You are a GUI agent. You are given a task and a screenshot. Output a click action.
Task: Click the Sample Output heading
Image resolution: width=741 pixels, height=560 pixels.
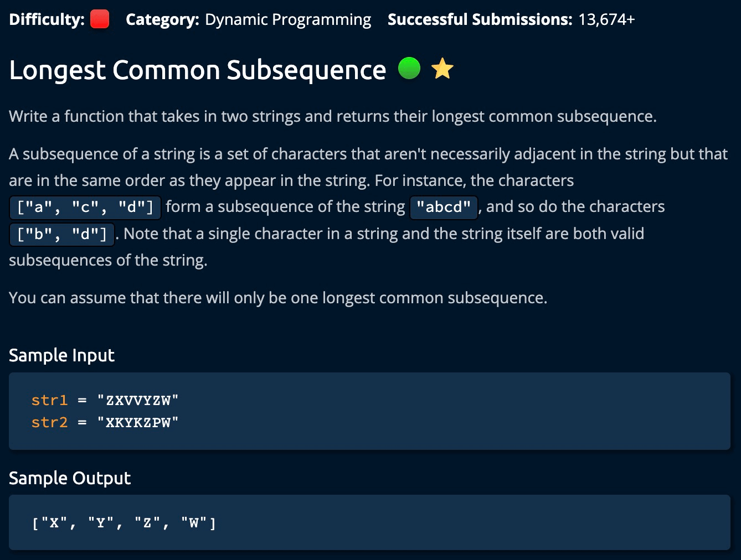pos(70,478)
